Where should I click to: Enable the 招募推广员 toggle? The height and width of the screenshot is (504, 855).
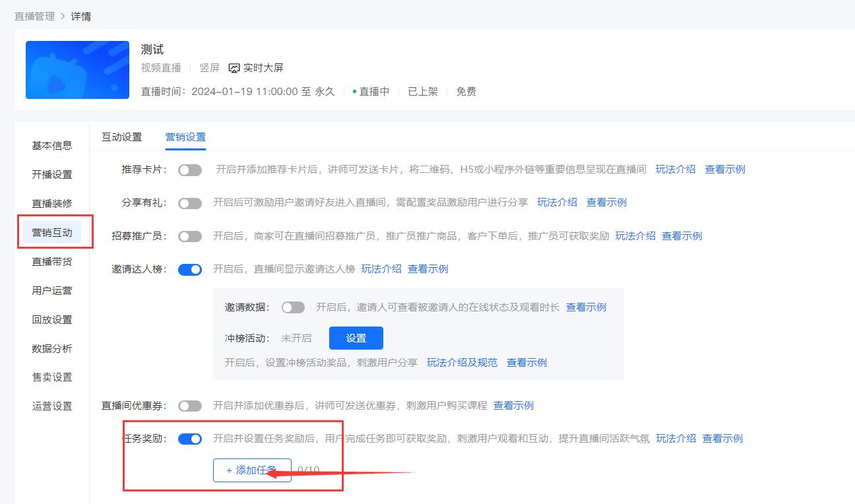(x=190, y=236)
